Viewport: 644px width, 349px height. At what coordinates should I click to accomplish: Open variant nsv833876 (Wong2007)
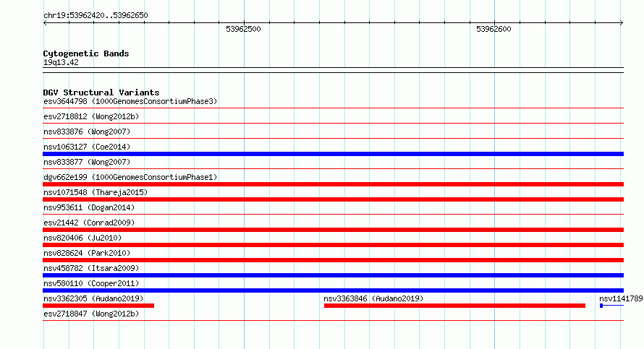coord(87,132)
